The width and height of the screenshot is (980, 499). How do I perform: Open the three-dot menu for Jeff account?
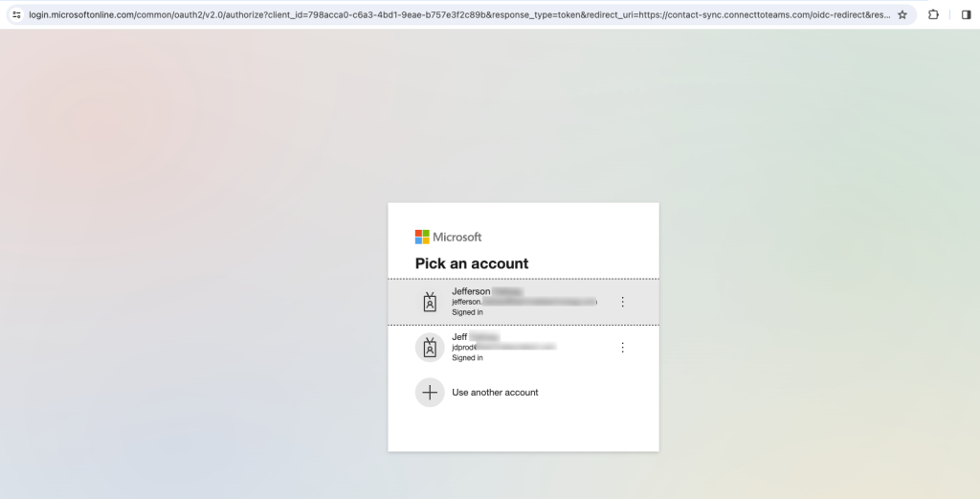622,348
